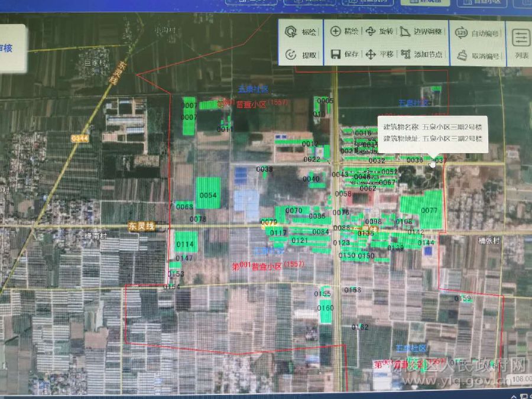Open the 列表 list panel

click(521, 44)
